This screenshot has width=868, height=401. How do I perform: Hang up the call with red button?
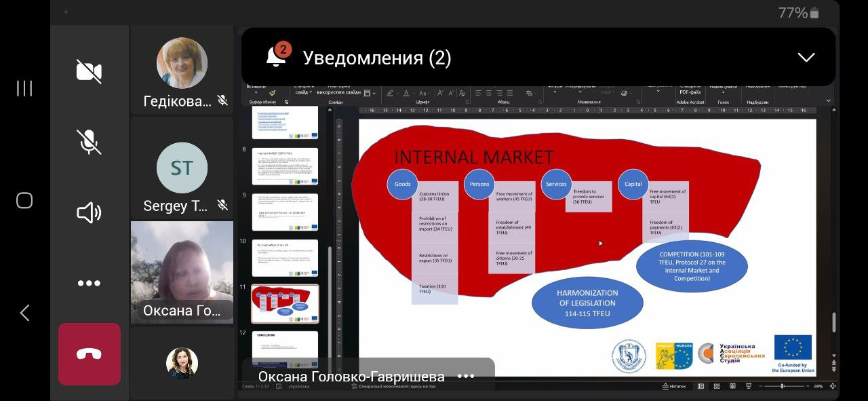89,354
